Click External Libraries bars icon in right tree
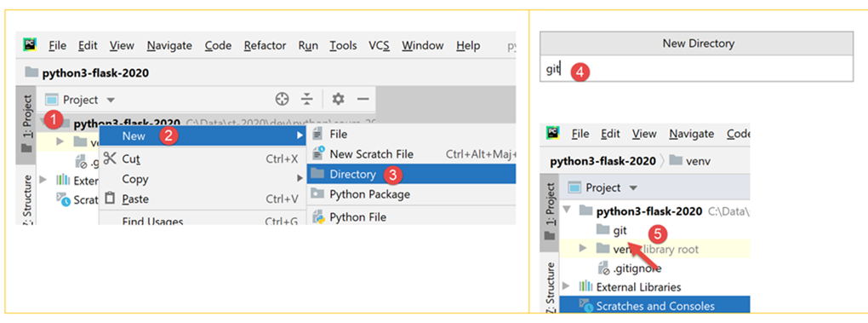Viewport: 868px width, 323px height. pos(585,287)
